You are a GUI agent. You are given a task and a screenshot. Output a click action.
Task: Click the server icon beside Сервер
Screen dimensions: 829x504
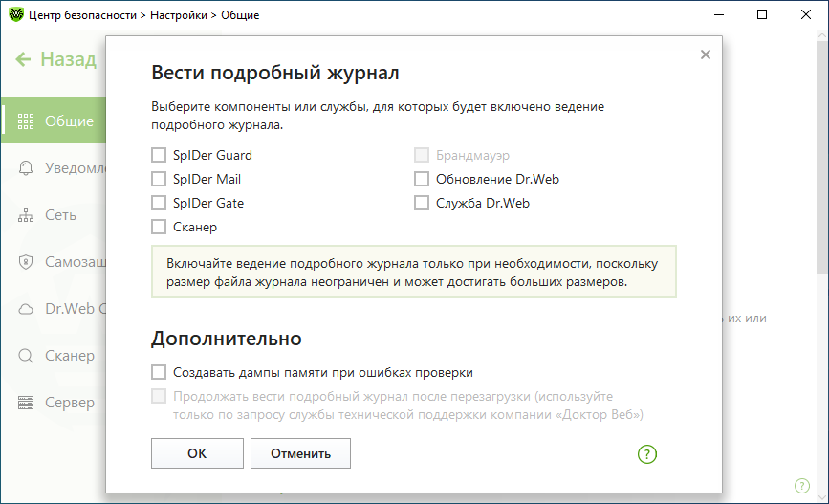(26, 403)
